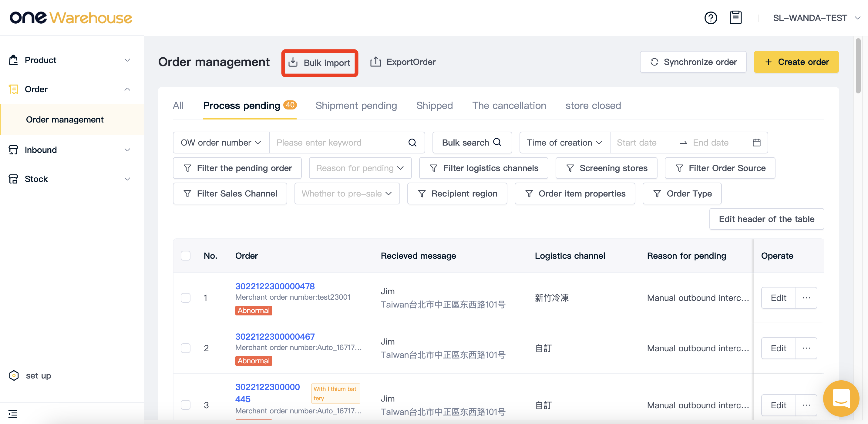Open the OW order number dropdown
The image size is (868, 424).
click(x=221, y=143)
